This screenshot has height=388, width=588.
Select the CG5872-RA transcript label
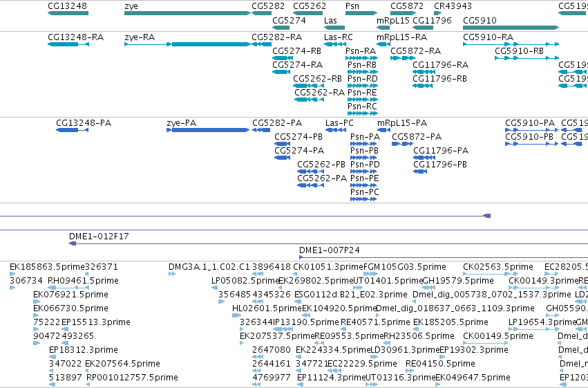click(x=415, y=51)
